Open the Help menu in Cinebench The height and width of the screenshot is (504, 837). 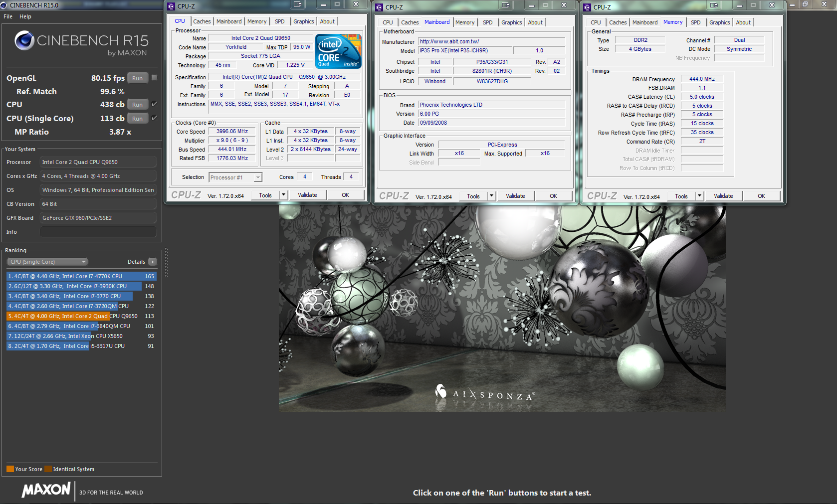(x=25, y=16)
